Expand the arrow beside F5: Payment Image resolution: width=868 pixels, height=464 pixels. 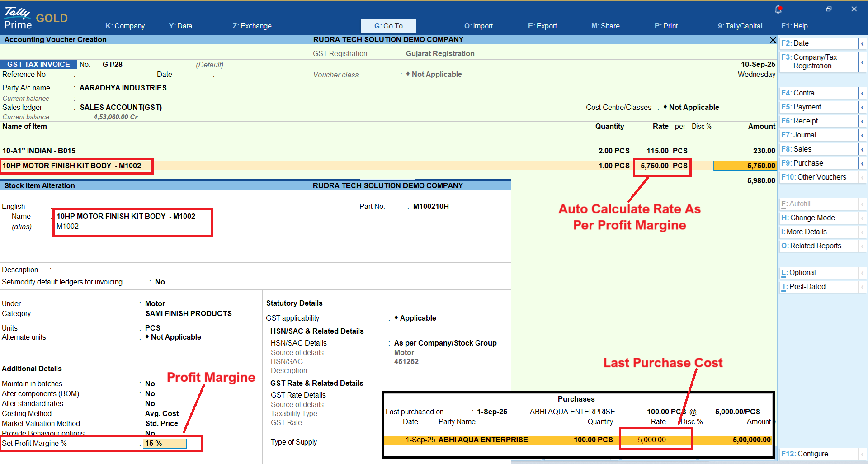(862, 107)
